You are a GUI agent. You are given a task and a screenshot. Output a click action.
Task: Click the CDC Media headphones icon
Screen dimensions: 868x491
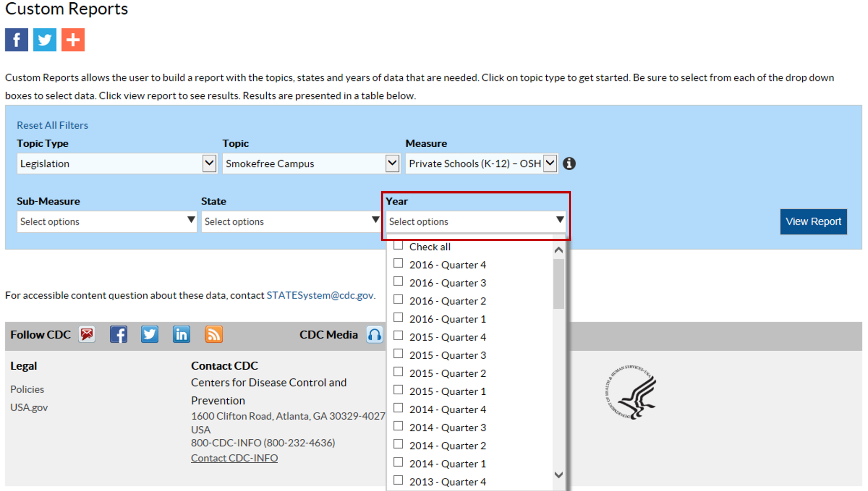point(375,334)
